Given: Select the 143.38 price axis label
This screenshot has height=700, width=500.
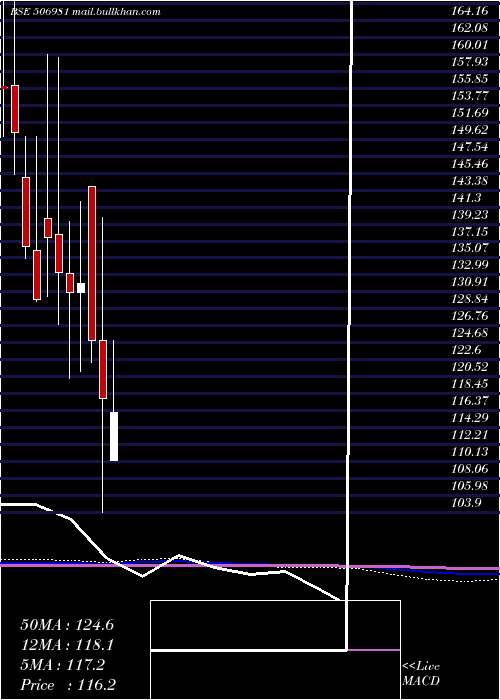Looking at the screenshot, I should [x=469, y=180].
